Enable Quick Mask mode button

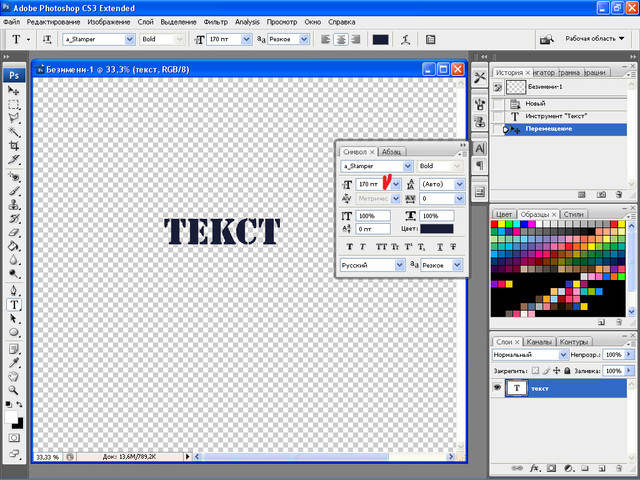click(13, 438)
